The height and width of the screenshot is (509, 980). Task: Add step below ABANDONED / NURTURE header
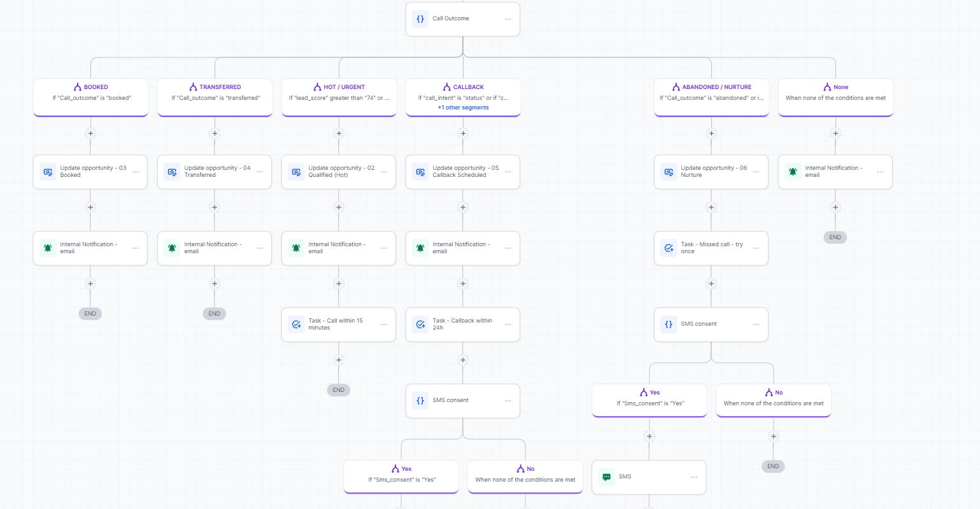click(711, 134)
